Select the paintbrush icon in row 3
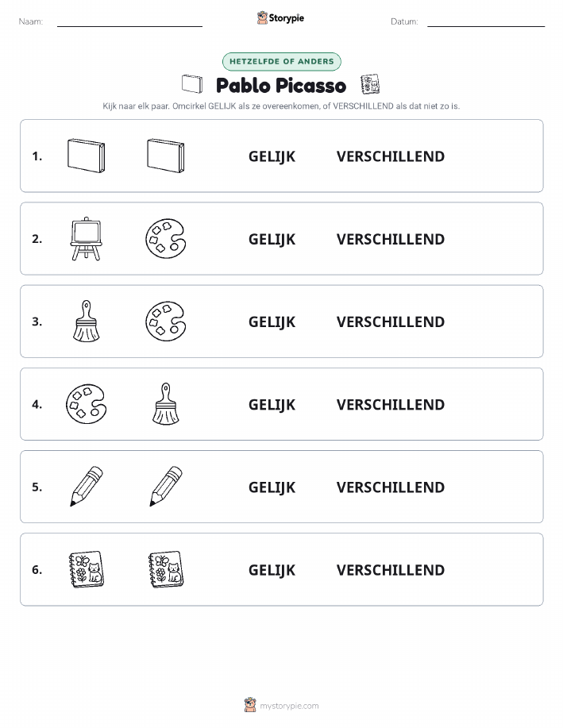 [x=87, y=322]
